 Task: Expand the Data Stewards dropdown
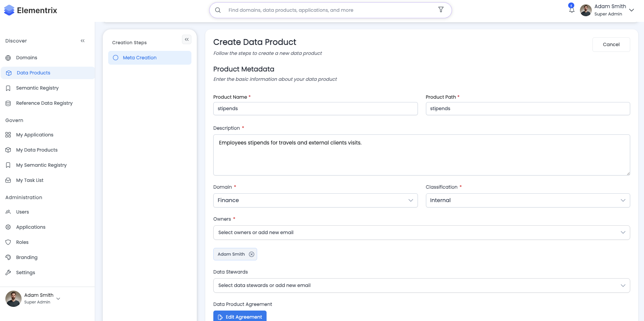pos(421,285)
